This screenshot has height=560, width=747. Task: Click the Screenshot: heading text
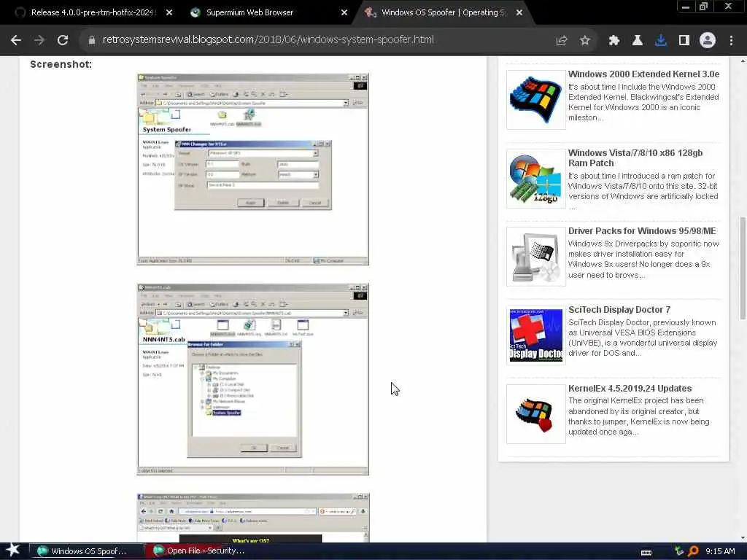[x=61, y=64]
